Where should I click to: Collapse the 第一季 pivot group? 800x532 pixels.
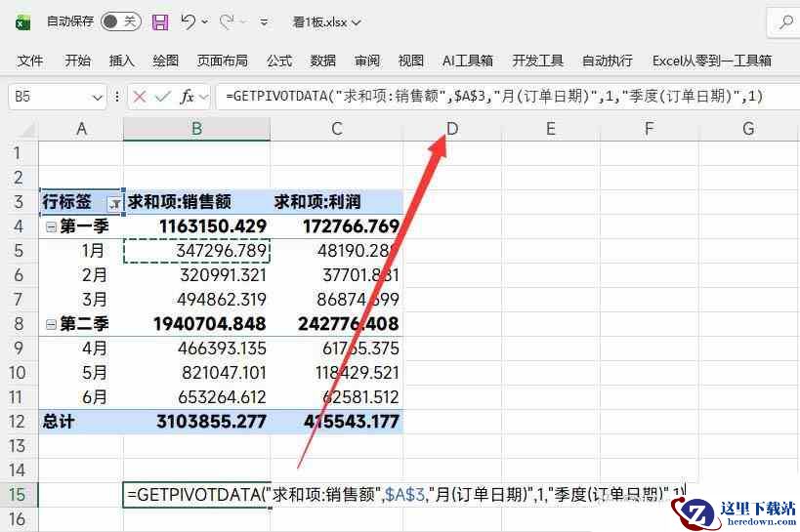[x=50, y=226]
